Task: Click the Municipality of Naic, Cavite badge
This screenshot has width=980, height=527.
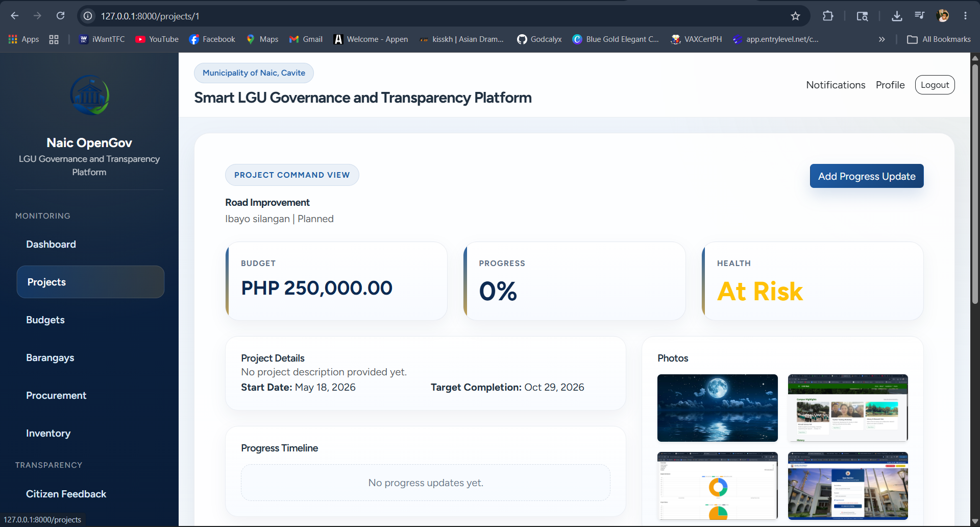Action: click(254, 73)
